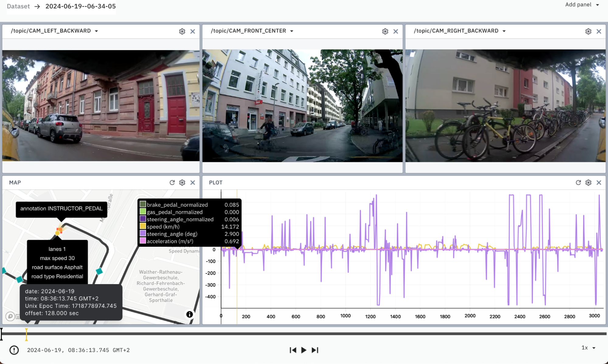This screenshot has width=608, height=364.
Task: Click the yellow timeline position marker
Action: 26,334
